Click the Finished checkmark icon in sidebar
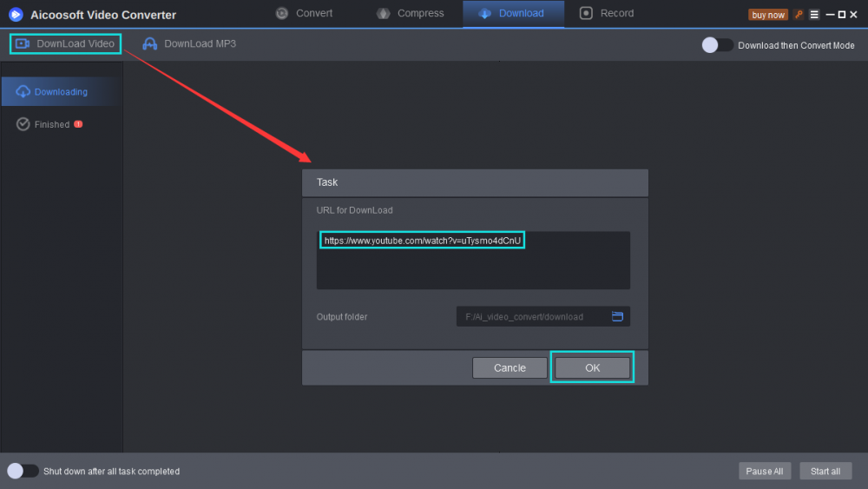 pyautogui.click(x=23, y=124)
